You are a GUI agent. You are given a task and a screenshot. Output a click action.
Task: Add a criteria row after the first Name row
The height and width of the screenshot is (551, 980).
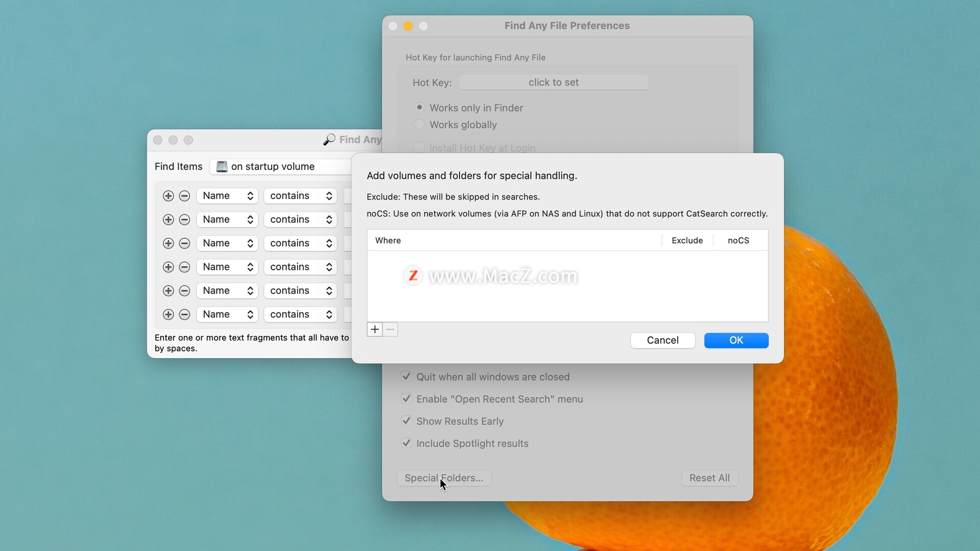pos(168,196)
